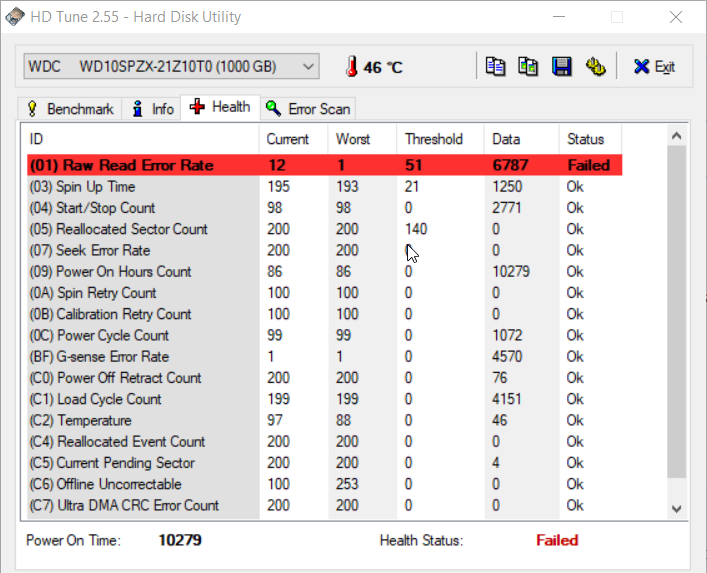The image size is (707, 573).
Task: Click the Worst column header
Action: [x=363, y=139]
